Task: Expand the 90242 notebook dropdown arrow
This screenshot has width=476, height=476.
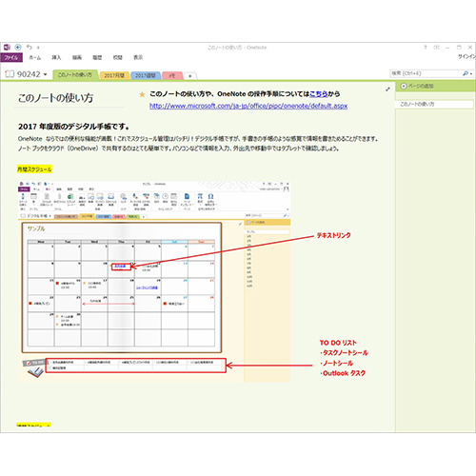Action: coord(45,74)
